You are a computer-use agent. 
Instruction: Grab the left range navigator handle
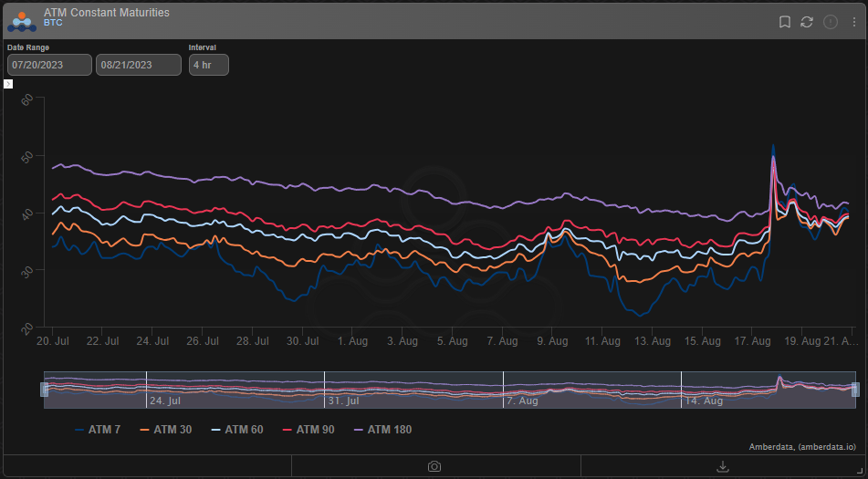point(45,390)
